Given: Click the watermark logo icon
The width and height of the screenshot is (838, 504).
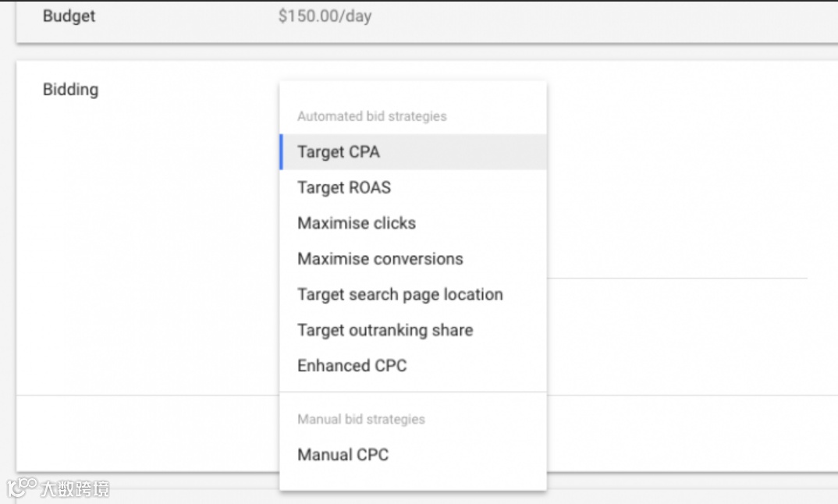Looking at the screenshot, I should 22,488.
